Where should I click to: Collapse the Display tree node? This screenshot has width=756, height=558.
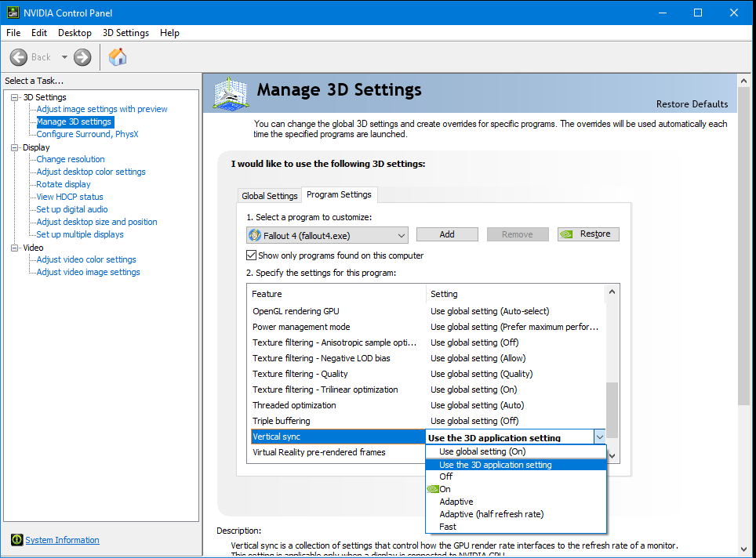point(15,147)
